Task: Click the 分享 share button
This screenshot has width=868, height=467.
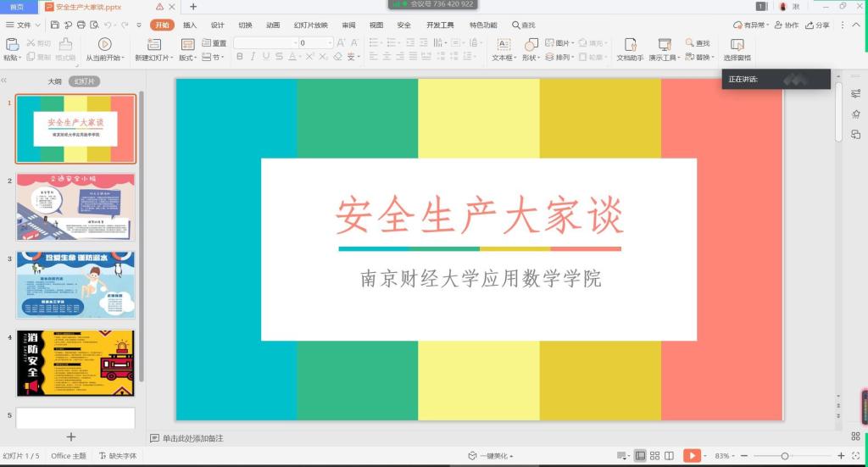Action: (x=818, y=25)
